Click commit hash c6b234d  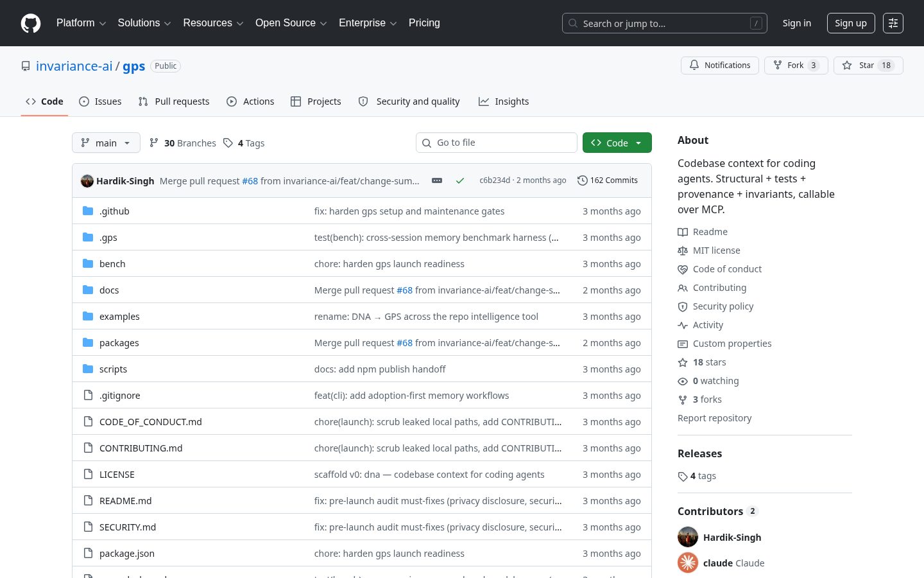click(495, 180)
